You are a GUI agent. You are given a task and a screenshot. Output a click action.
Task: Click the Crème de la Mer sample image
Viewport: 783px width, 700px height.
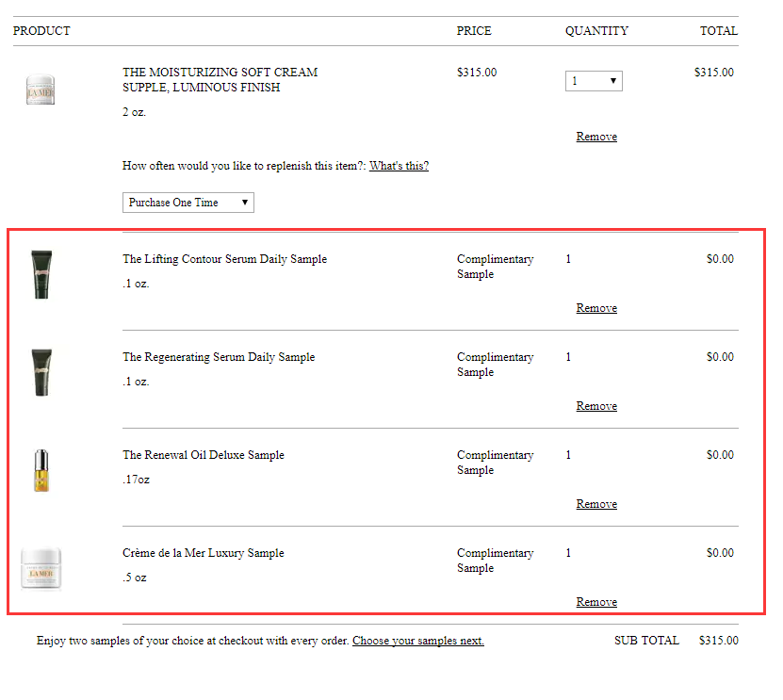(41, 569)
